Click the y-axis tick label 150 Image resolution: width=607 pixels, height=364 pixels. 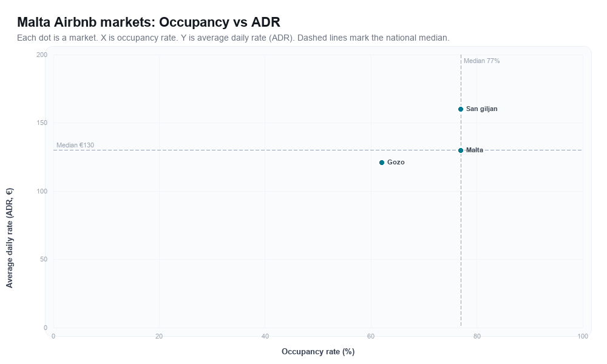click(42, 123)
